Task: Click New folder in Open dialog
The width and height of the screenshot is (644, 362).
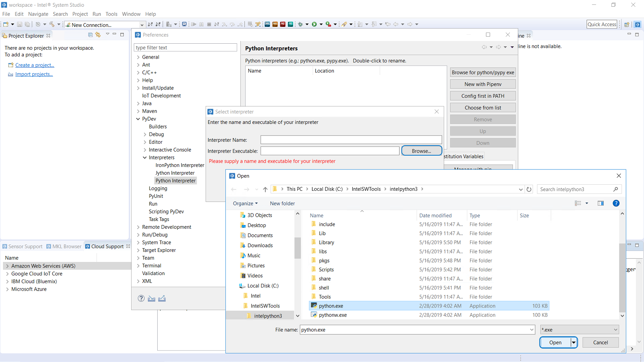Action: tap(282, 203)
